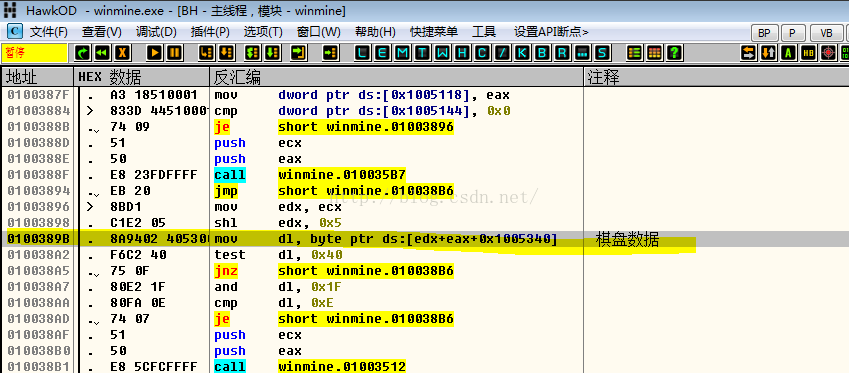This screenshot has height=373, width=849.
Task: Open the 文件(F) menu
Action: click(48, 32)
